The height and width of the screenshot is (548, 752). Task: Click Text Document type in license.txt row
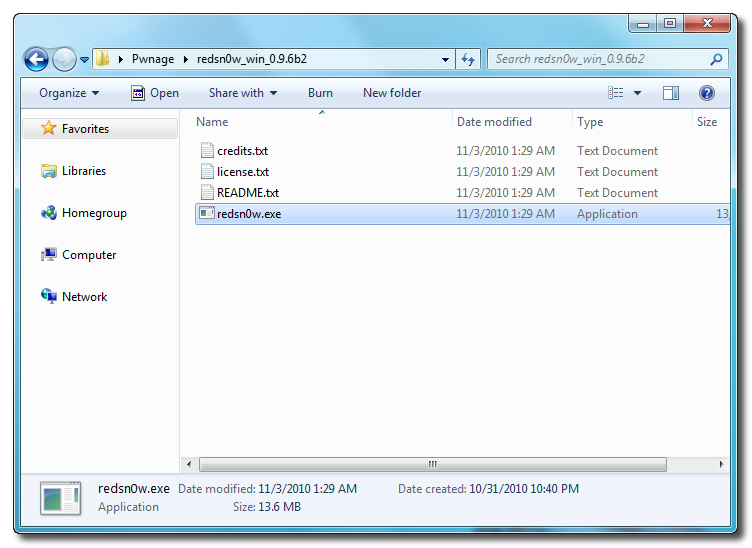pyautogui.click(x=617, y=172)
